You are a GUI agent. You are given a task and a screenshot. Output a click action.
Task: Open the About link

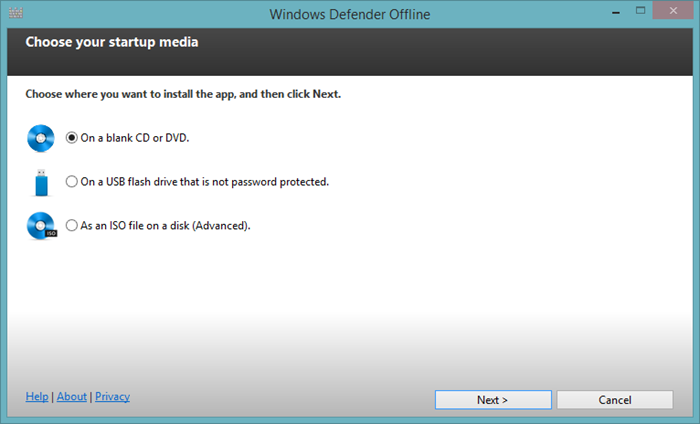coord(71,396)
